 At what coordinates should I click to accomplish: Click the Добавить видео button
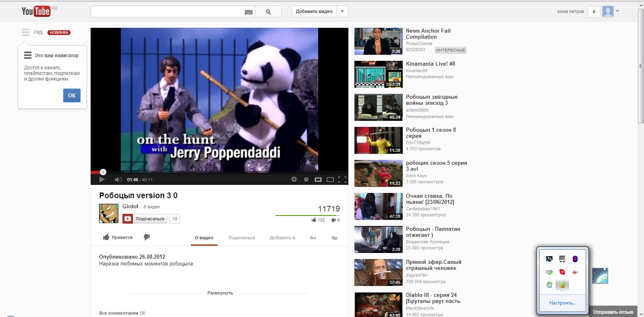(x=314, y=11)
